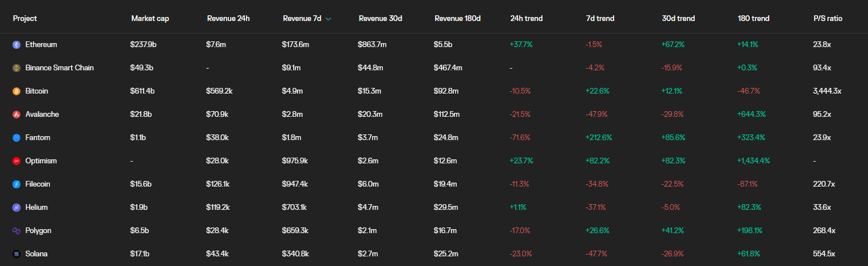Open the Optimism project name
868x266 pixels.
point(41,161)
